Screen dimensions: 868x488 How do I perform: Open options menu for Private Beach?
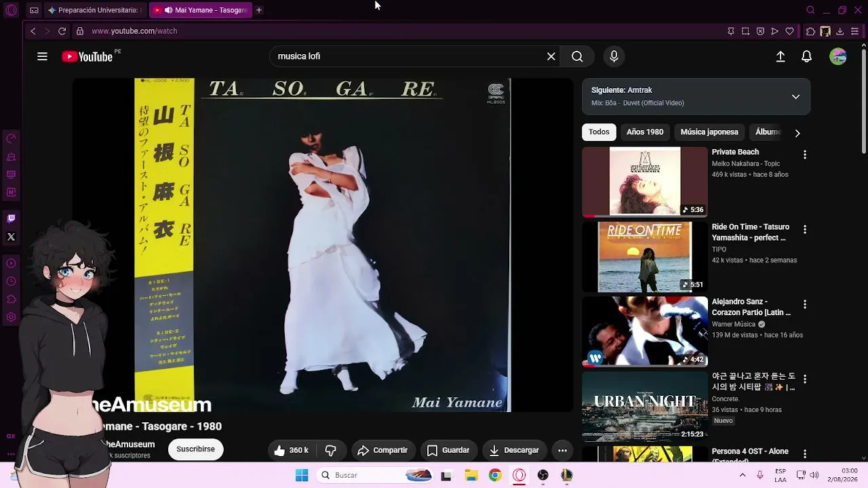tap(805, 155)
